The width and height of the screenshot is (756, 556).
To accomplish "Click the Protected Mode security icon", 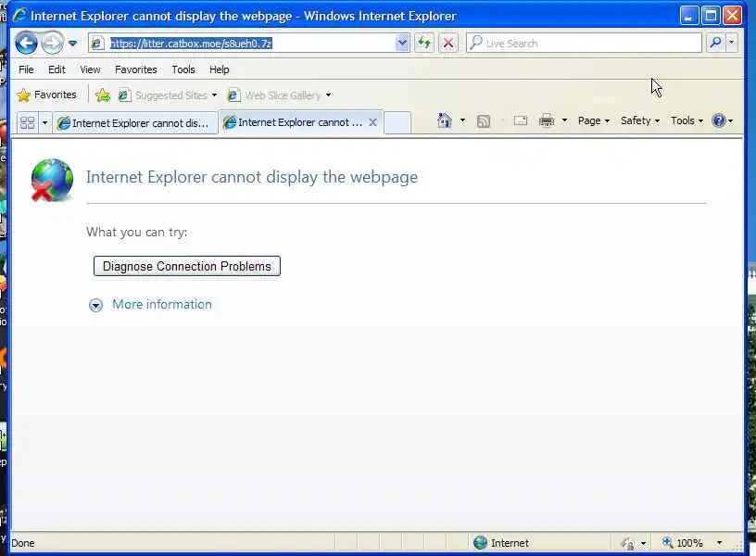I will [628, 544].
